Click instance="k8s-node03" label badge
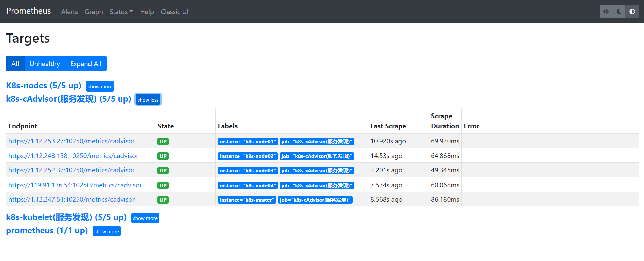The image size is (644, 261). point(248,170)
